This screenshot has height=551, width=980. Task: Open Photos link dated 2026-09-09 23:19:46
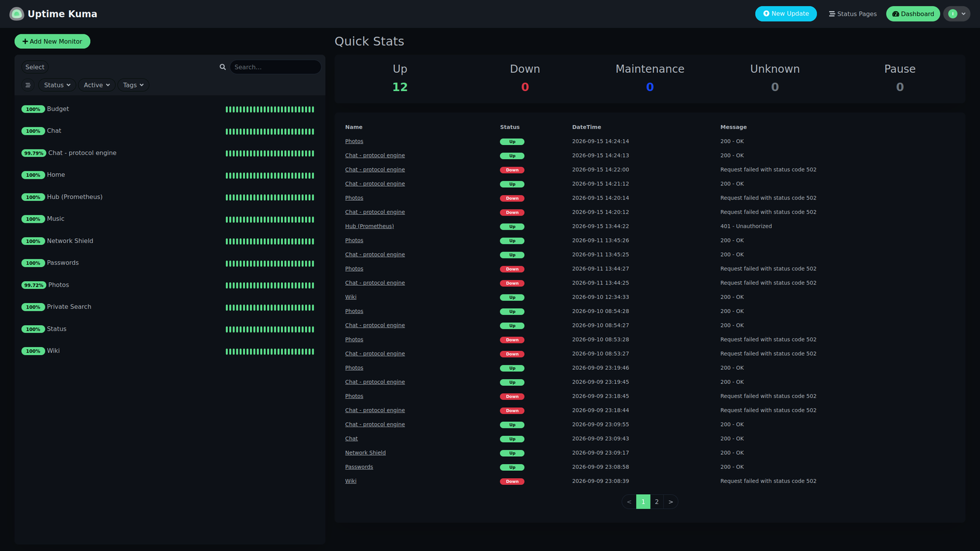click(354, 368)
